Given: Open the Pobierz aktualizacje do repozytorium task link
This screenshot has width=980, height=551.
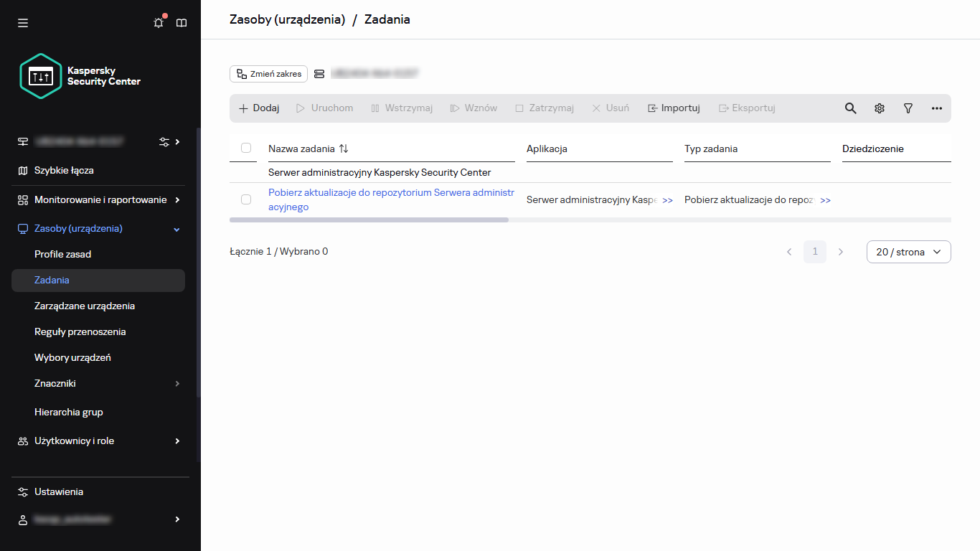Looking at the screenshot, I should point(391,192).
